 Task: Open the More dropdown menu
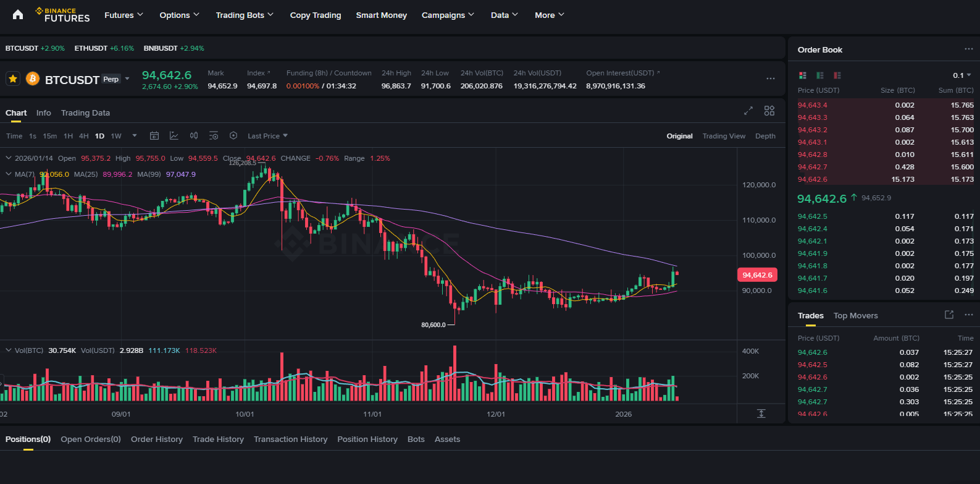coord(550,15)
